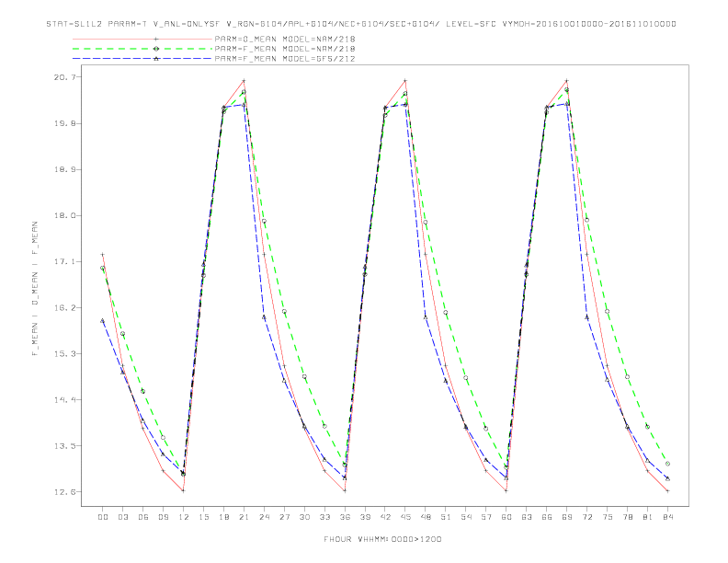Click x-axis tick label 39
The height and width of the screenshot is (563, 728).
coord(365,517)
